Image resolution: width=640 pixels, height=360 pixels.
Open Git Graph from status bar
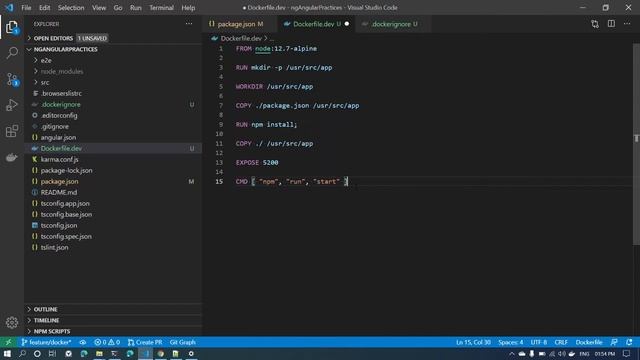pyautogui.click(x=182, y=342)
